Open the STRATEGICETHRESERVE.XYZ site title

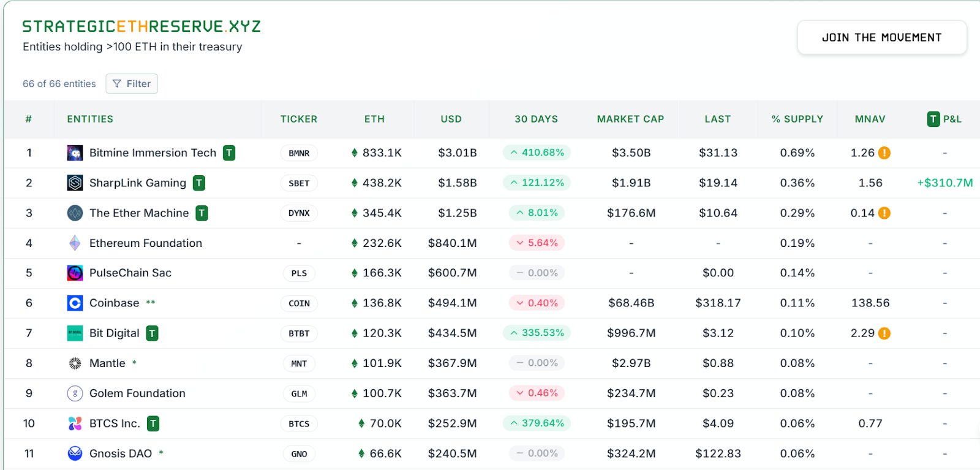[141, 27]
